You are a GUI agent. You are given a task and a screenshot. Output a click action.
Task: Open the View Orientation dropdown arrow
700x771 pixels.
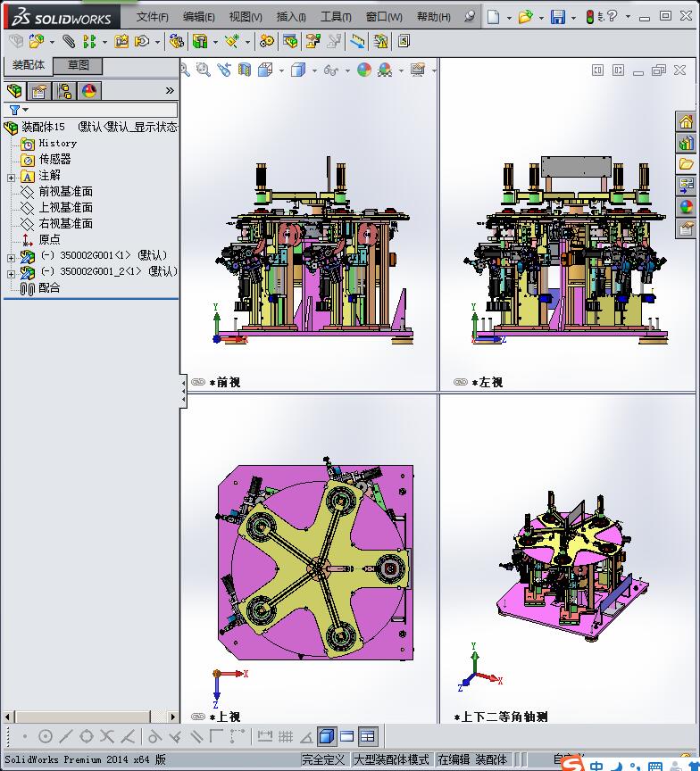tap(281, 70)
